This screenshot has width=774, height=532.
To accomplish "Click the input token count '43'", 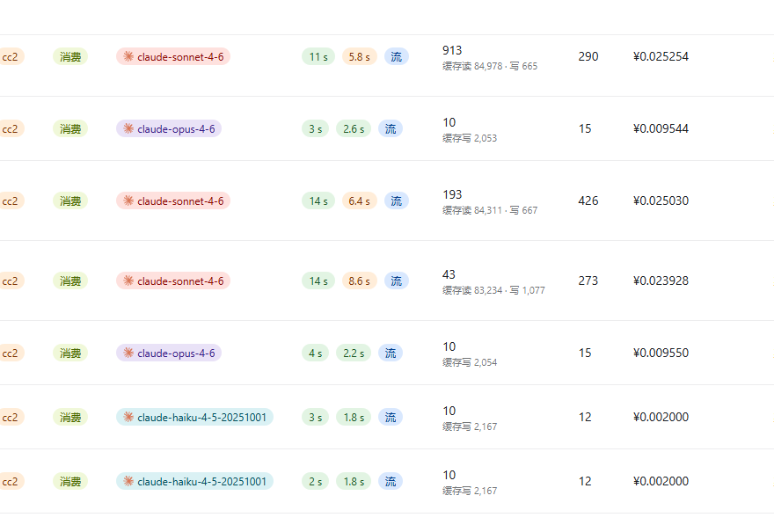I will (x=449, y=274).
